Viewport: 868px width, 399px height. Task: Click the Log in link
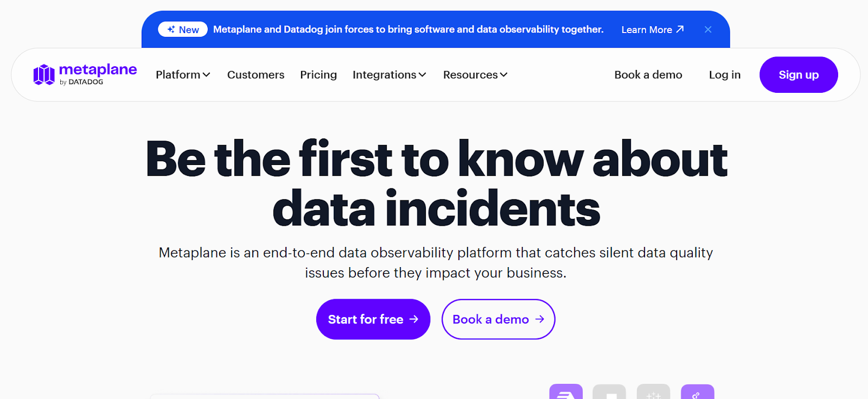725,74
